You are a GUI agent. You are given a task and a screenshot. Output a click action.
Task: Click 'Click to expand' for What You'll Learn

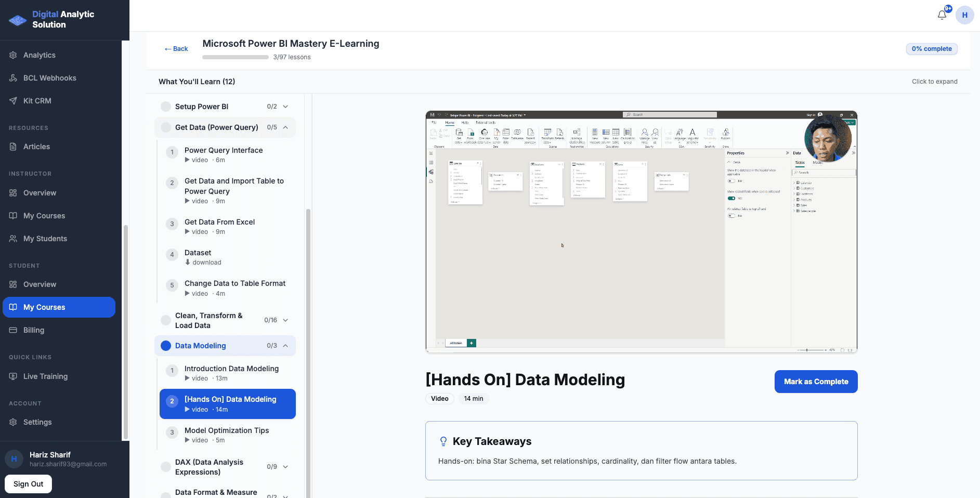click(x=934, y=82)
